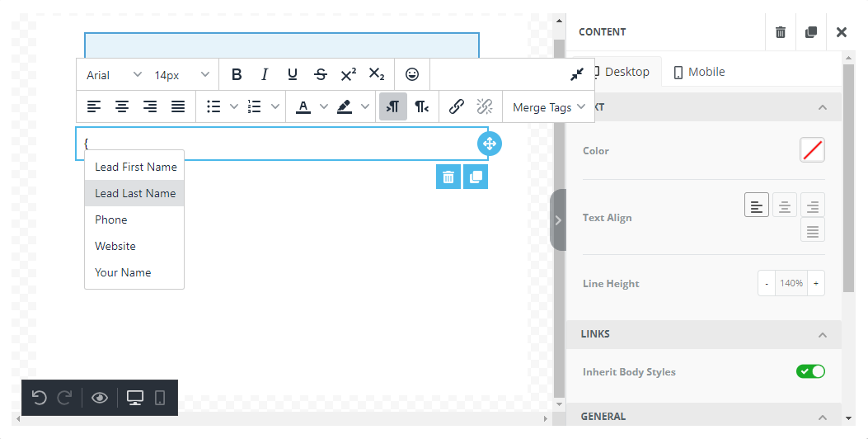The image size is (868, 439).
Task: Click the insert link icon
Action: pyautogui.click(x=457, y=106)
